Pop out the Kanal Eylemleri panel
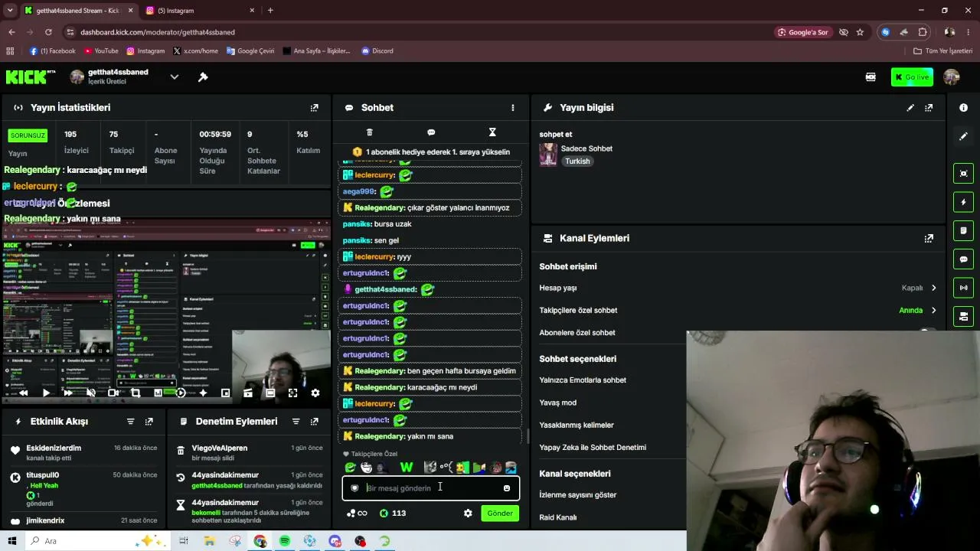980x551 pixels. point(929,238)
